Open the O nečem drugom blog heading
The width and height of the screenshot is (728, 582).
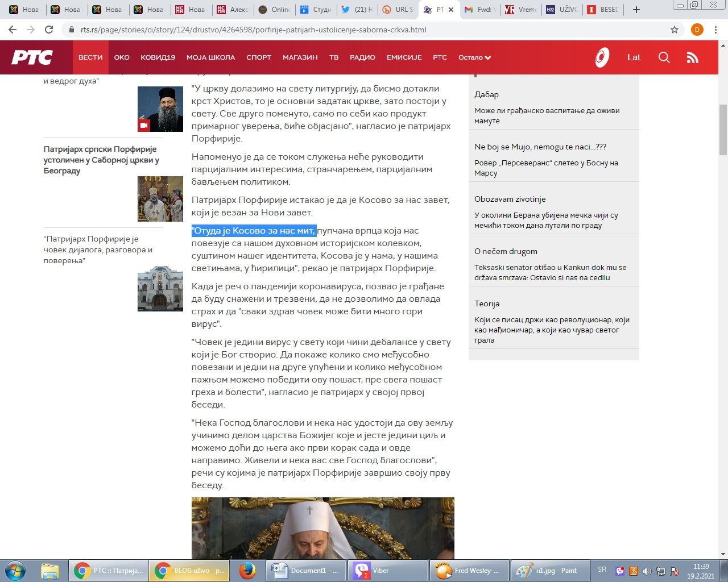[x=506, y=251]
